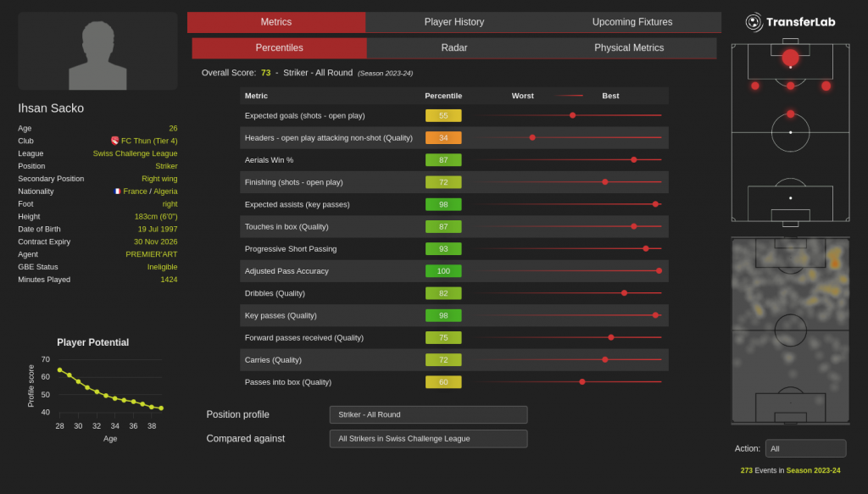Show the Physical Metrics tab
The image size is (868, 494).
629,48
